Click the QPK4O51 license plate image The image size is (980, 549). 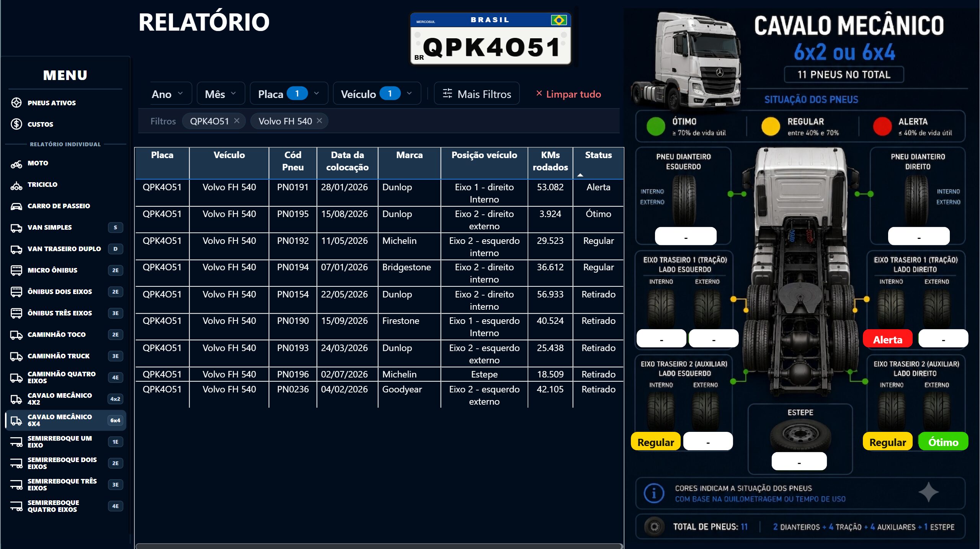pyautogui.click(x=490, y=39)
